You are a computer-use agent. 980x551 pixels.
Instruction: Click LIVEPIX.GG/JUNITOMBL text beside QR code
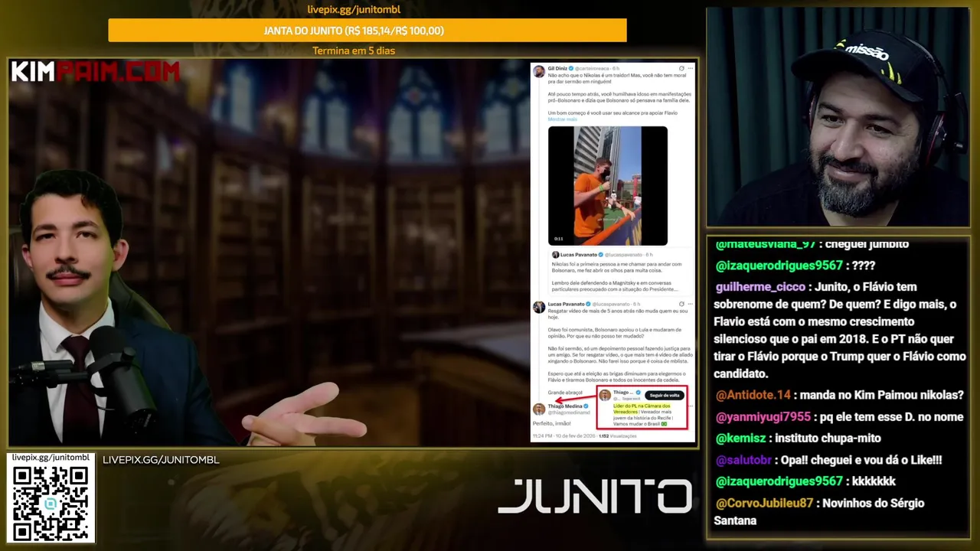click(161, 460)
